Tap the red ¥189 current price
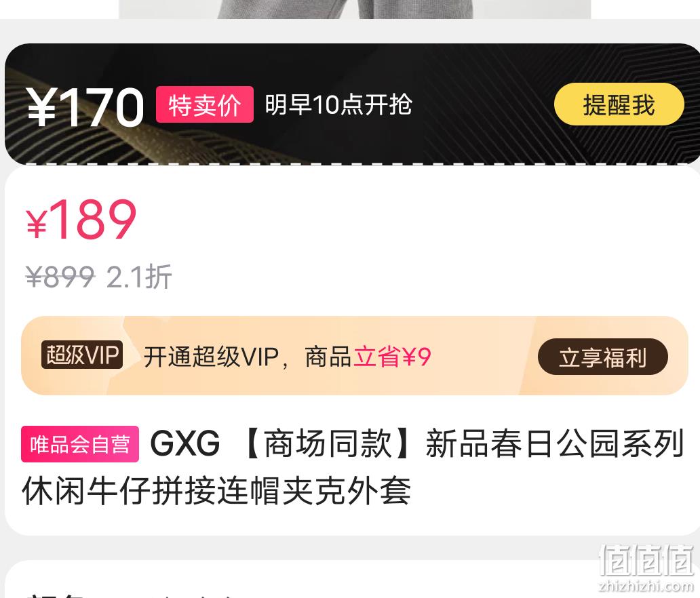 pyautogui.click(x=81, y=219)
